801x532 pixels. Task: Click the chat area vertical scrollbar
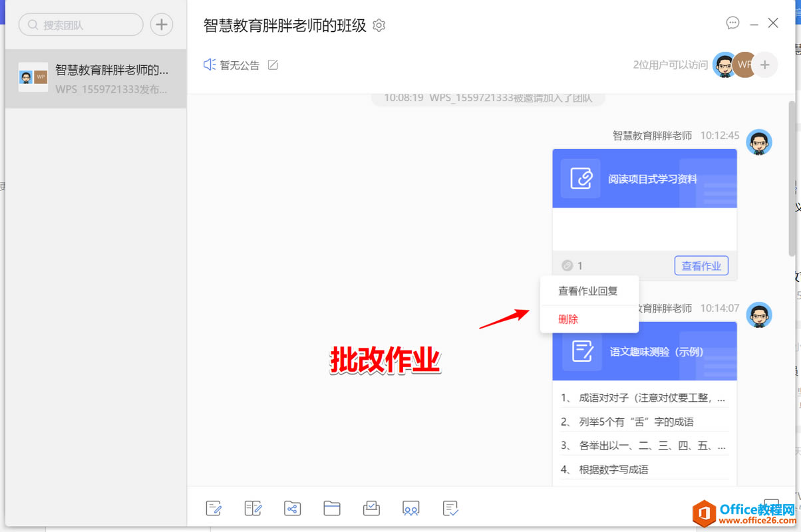click(x=792, y=178)
